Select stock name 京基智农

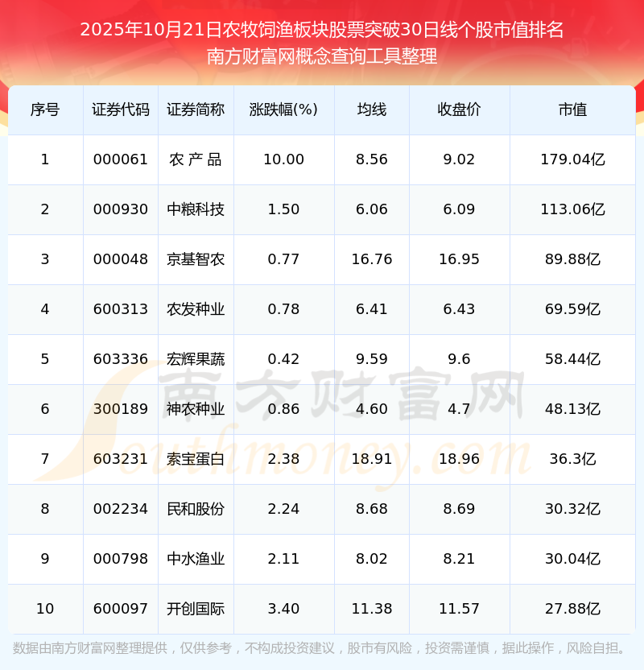196,259
